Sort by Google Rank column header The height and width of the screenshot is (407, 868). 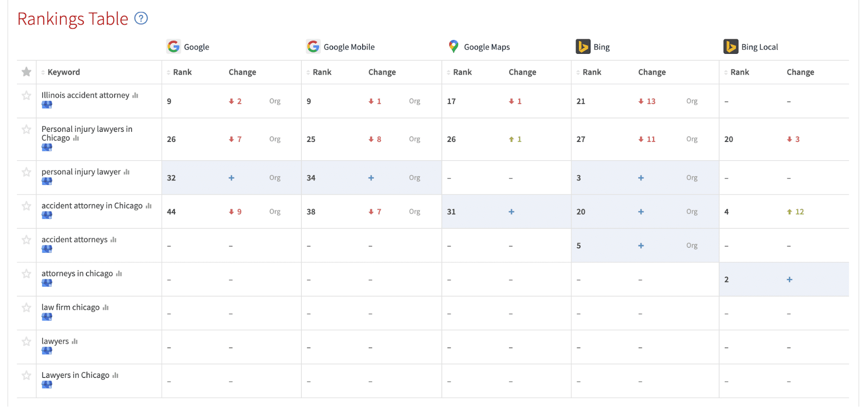(x=182, y=72)
